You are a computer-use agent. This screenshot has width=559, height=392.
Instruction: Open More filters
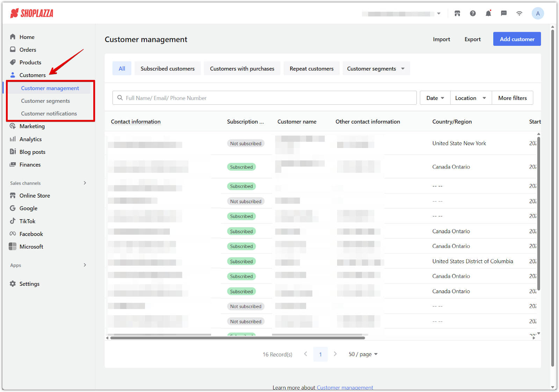[x=513, y=98]
